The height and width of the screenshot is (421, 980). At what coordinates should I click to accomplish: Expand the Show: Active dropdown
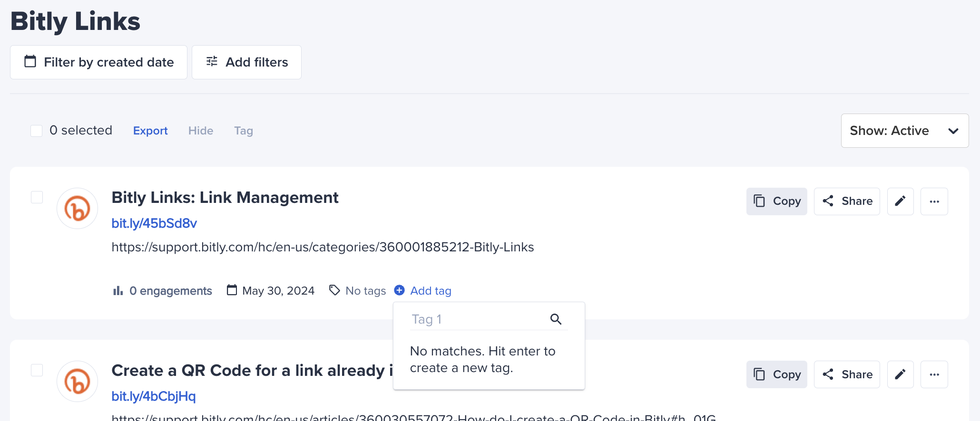[x=905, y=131]
